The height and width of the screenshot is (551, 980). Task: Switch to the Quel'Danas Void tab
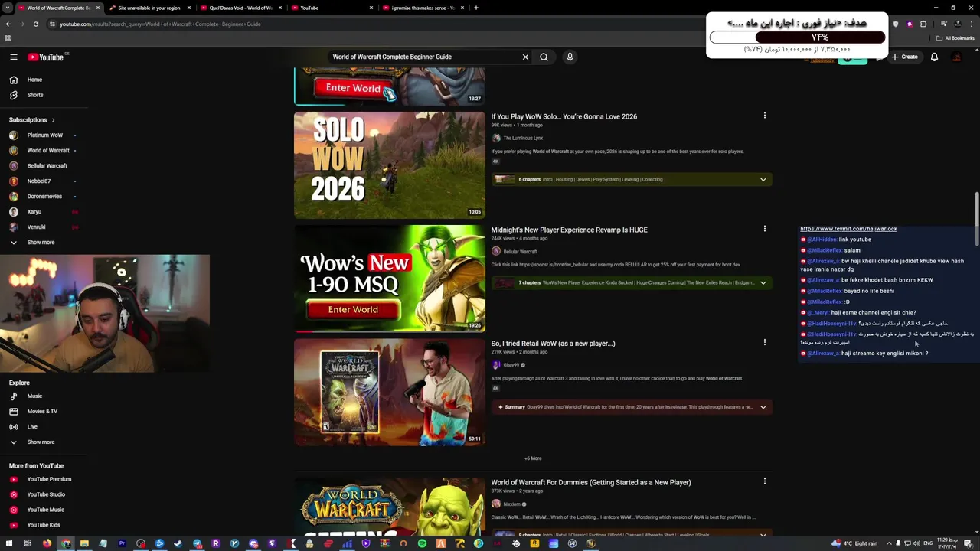(x=241, y=8)
